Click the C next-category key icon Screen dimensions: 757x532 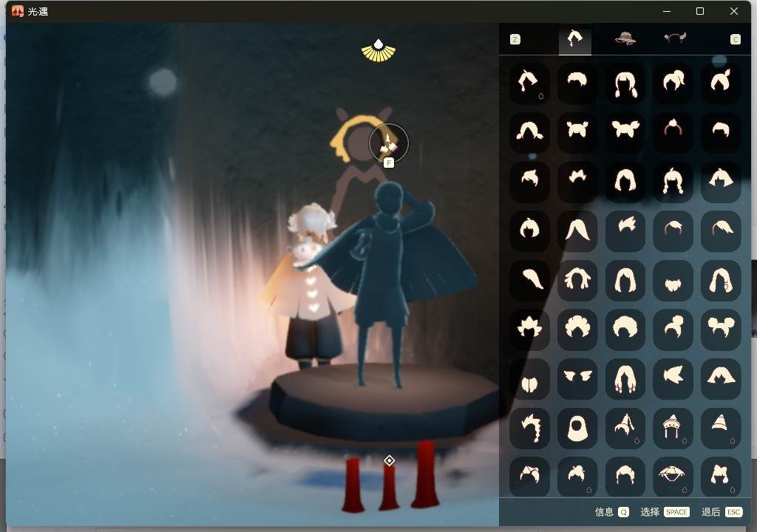point(736,40)
